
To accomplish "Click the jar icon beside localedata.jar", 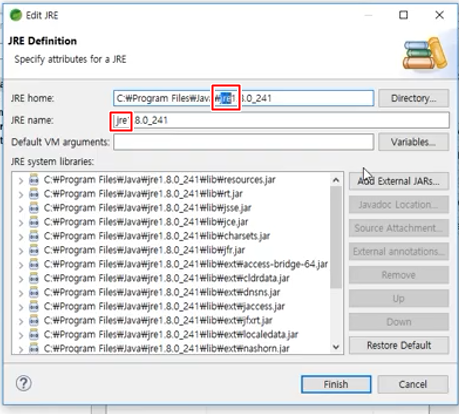I will click(x=34, y=334).
